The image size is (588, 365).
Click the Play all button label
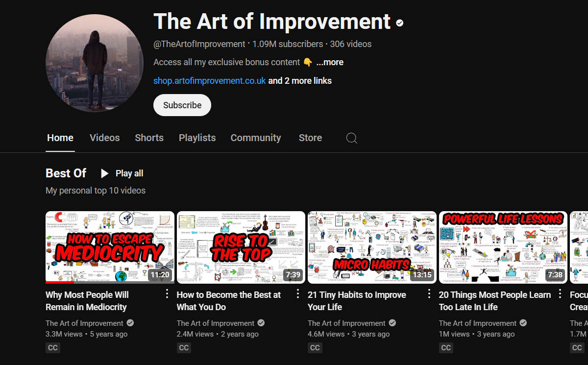click(x=129, y=173)
